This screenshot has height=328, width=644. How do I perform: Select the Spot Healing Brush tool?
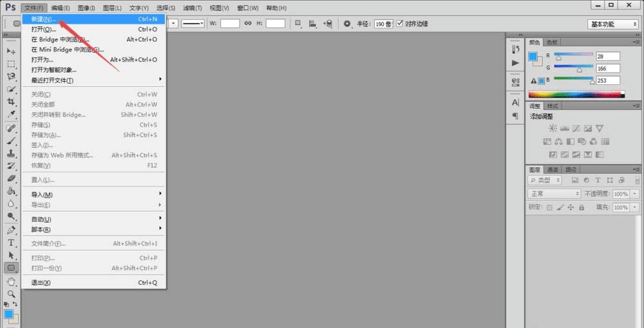click(x=11, y=129)
